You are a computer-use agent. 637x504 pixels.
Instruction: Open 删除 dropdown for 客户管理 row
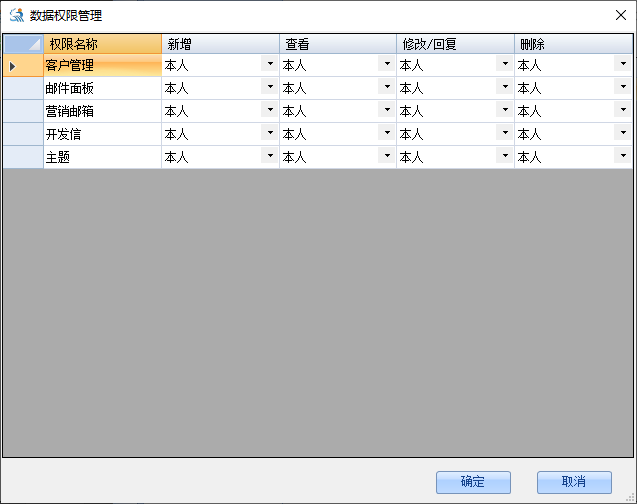623,64
